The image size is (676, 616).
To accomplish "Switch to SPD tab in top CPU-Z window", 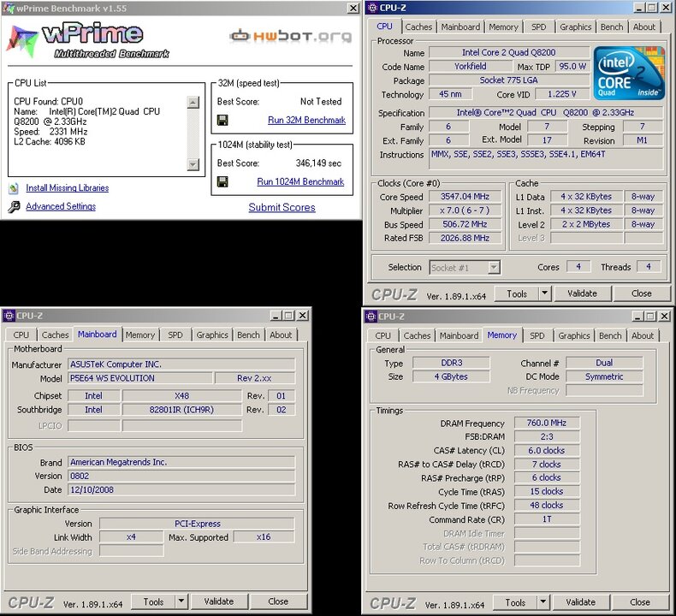I will tap(538, 27).
